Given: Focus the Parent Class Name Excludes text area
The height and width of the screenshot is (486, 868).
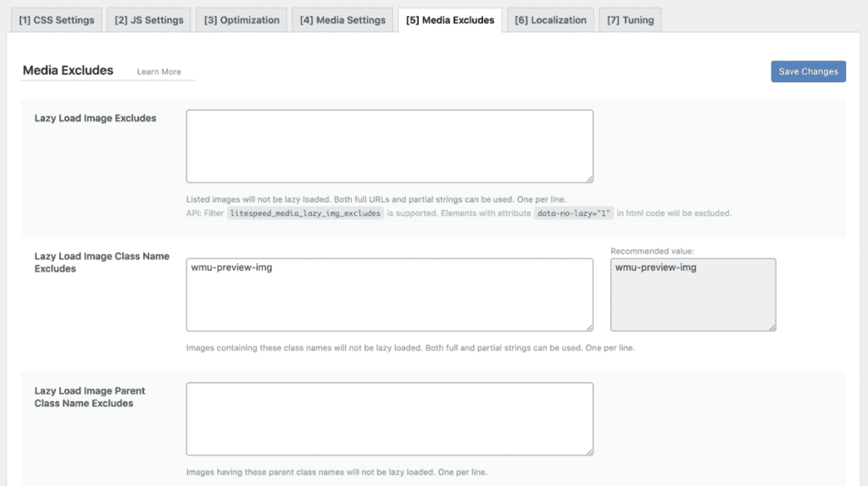Looking at the screenshot, I should 389,419.
